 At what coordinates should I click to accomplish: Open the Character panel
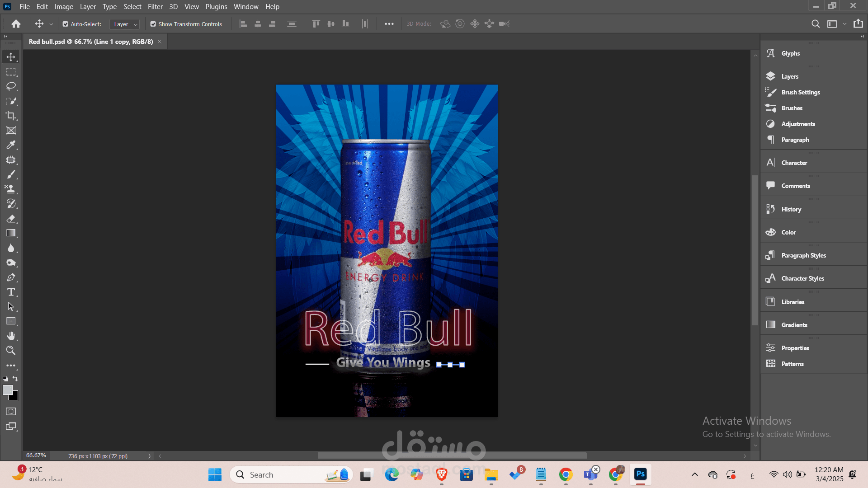[794, 163]
